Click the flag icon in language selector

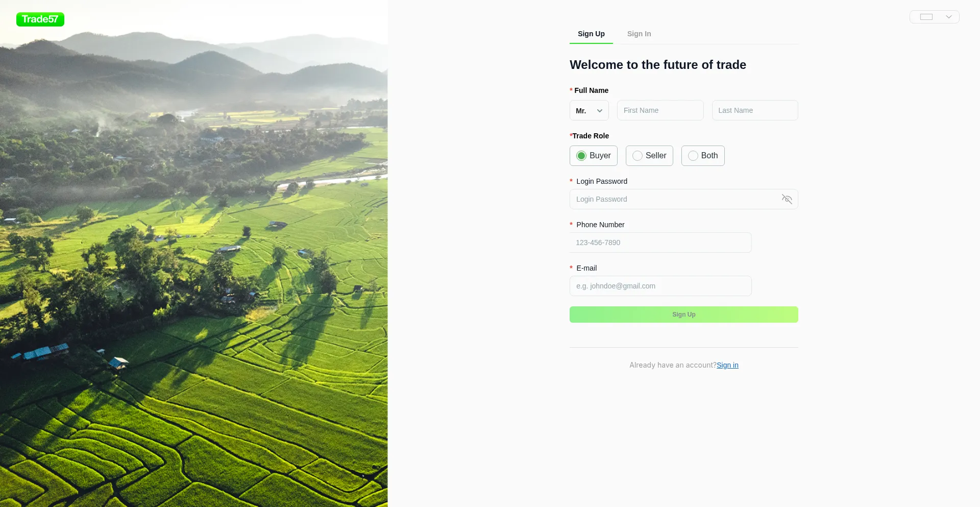(926, 17)
